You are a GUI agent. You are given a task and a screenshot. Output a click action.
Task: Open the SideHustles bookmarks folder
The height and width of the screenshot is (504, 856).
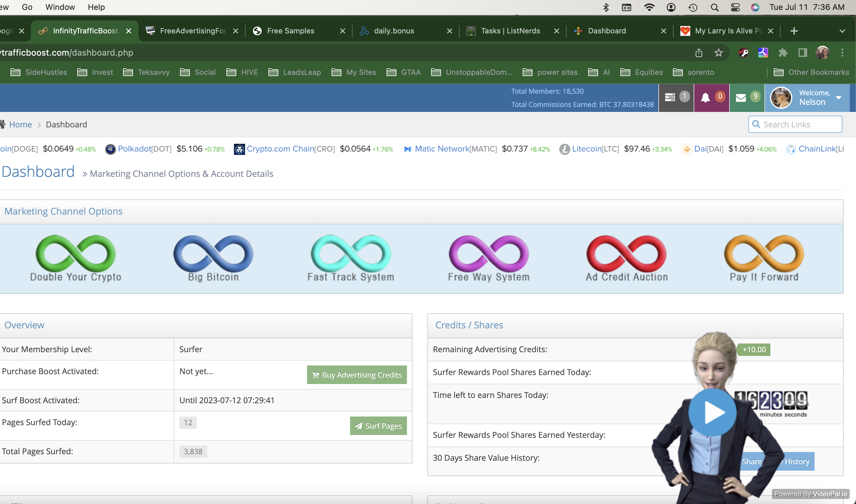pyautogui.click(x=39, y=72)
